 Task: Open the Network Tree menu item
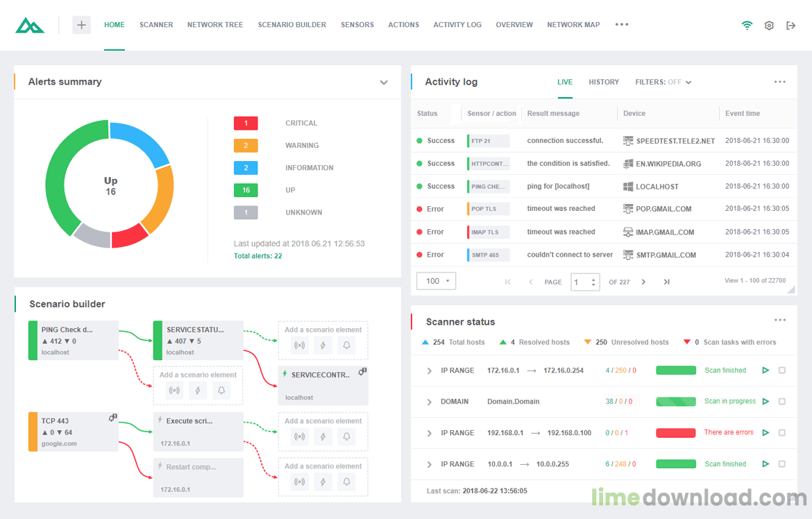click(215, 25)
